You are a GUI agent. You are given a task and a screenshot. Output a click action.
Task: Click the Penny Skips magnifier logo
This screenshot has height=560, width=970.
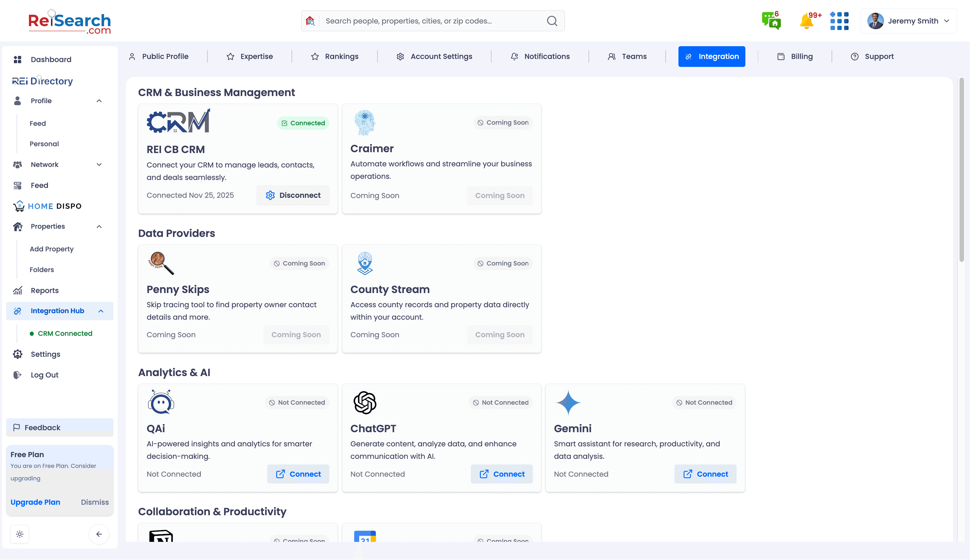[161, 263]
